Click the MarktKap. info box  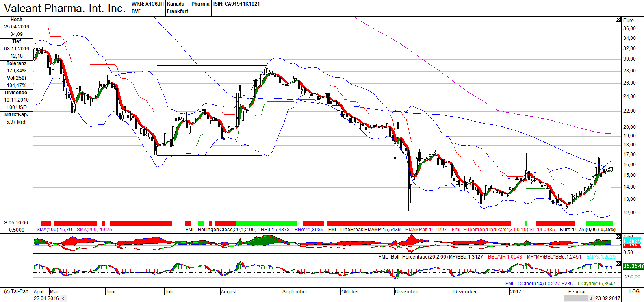tap(16, 118)
